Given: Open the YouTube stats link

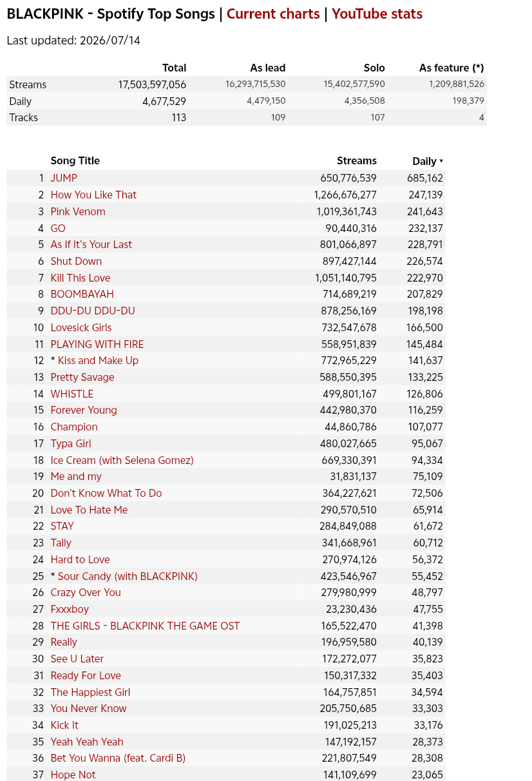Looking at the screenshot, I should pyautogui.click(x=377, y=14).
